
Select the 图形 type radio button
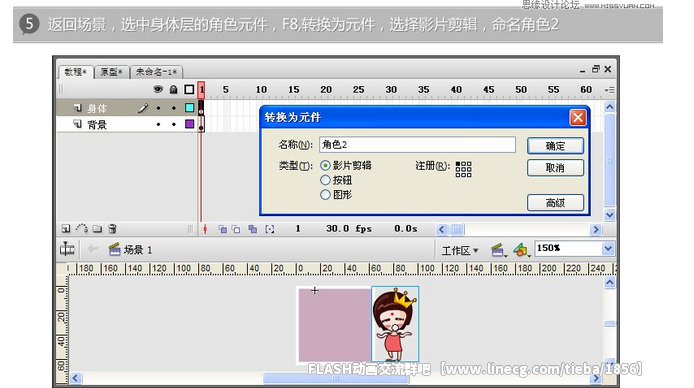point(325,195)
